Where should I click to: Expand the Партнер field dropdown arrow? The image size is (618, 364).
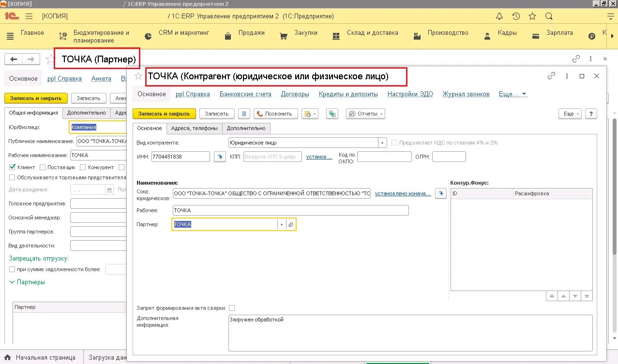(x=282, y=225)
